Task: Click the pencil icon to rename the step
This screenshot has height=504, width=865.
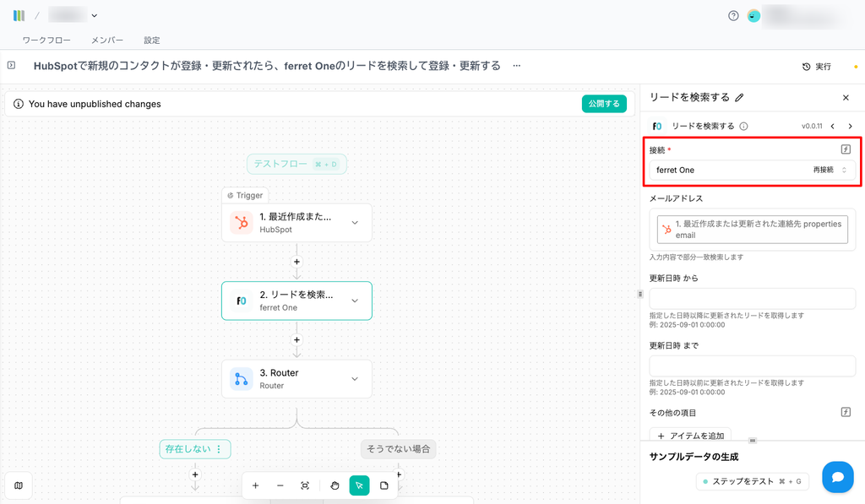Action: [x=740, y=98]
